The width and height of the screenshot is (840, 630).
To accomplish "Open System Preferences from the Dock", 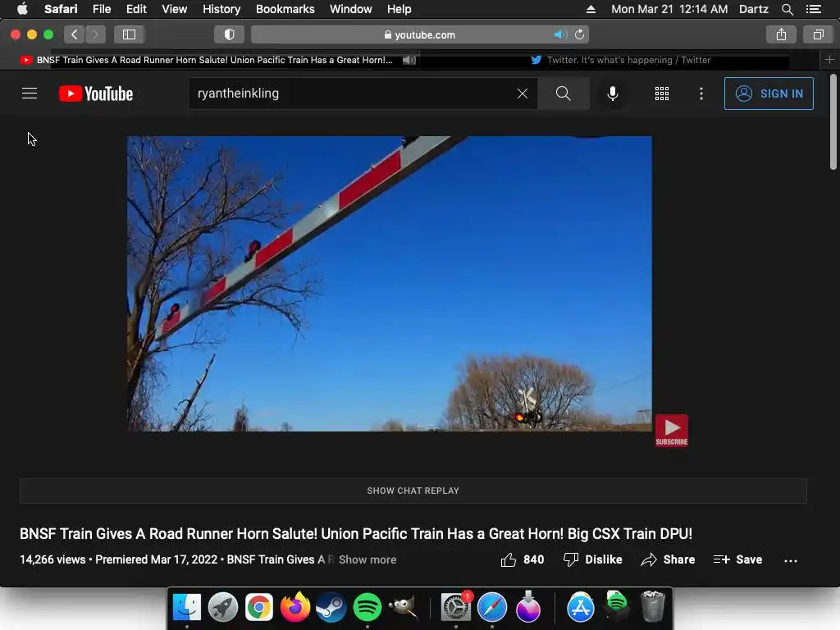I will [x=456, y=607].
